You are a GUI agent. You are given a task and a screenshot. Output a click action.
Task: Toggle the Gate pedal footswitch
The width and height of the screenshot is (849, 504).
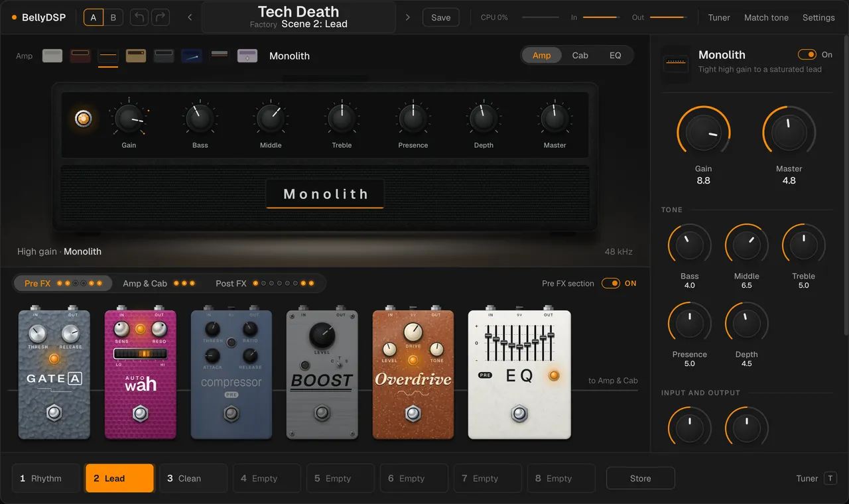tap(54, 414)
